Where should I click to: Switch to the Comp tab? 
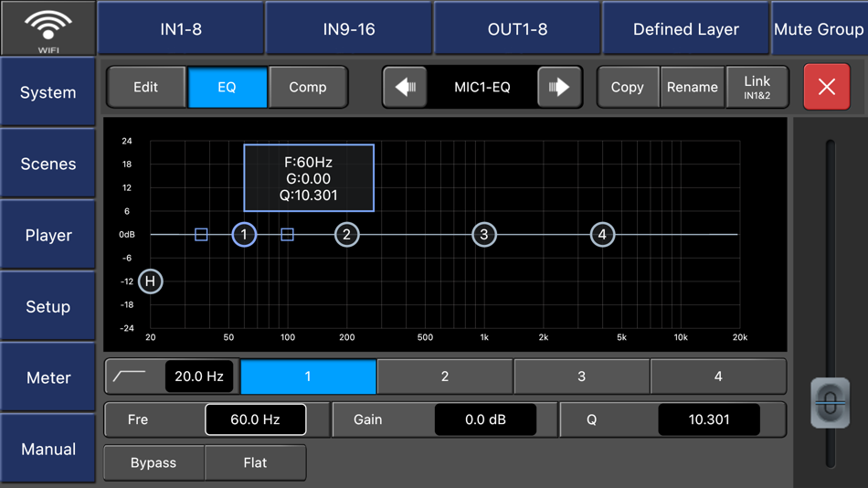click(308, 87)
